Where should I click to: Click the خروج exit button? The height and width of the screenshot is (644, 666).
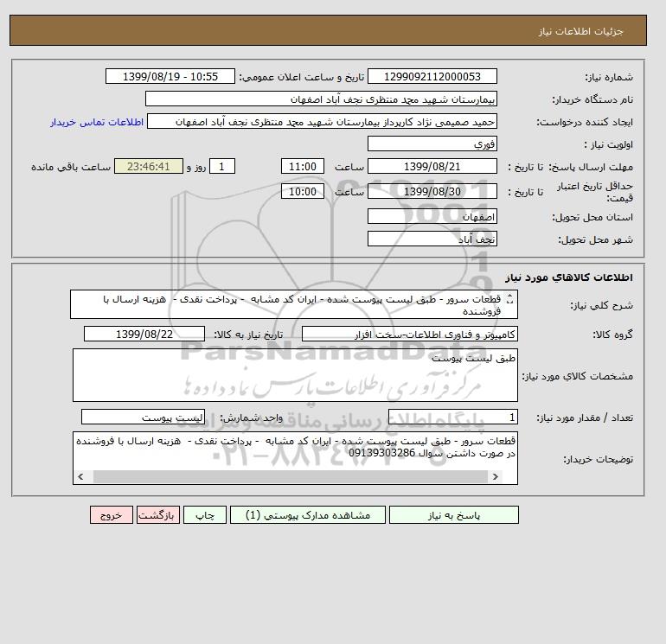(x=112, y=515)
